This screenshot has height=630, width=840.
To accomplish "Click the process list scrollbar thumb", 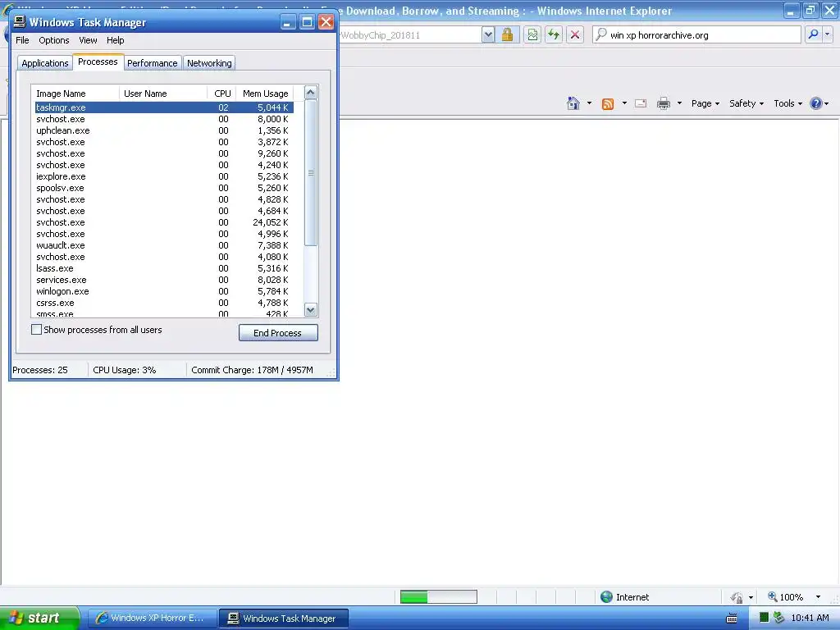I will click(x=311, y=172).
